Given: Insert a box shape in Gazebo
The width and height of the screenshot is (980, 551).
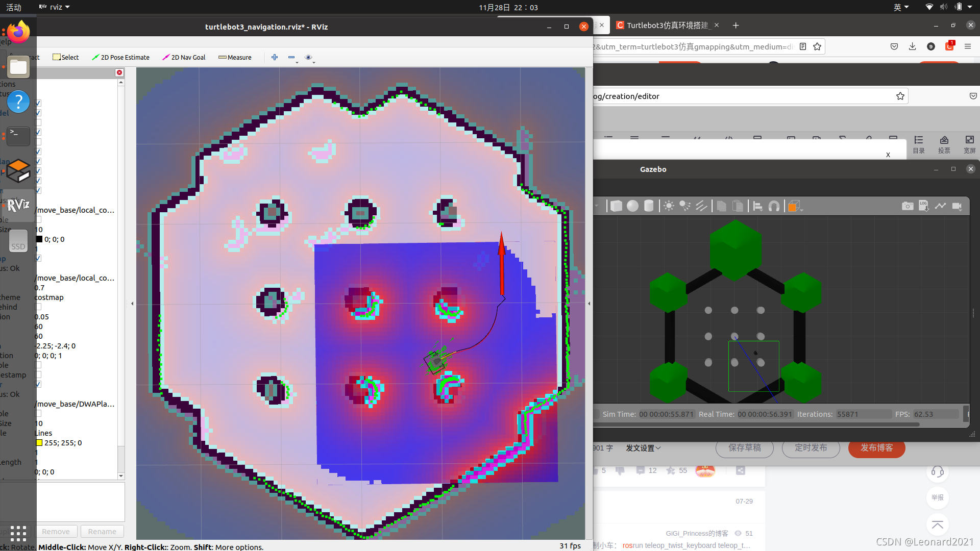Looking at the screenshot, I should tap(616, 206).
